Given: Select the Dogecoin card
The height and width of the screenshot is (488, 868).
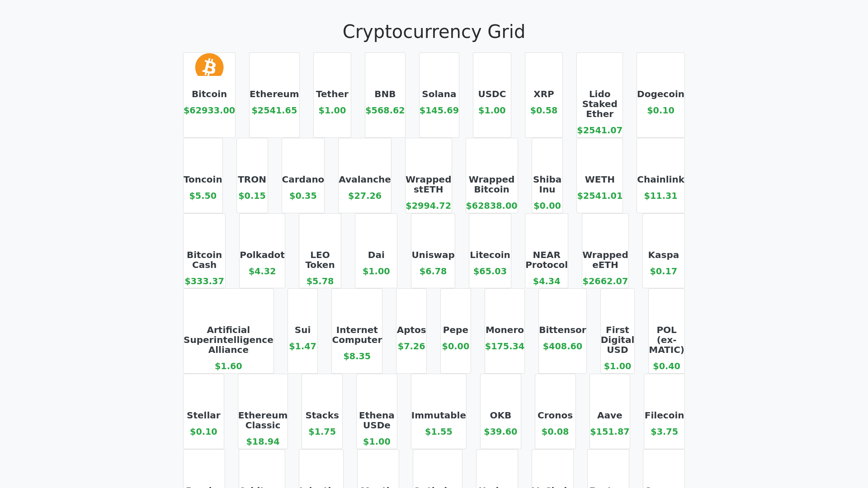Looking at the screenshot, I should click(660, 95).
